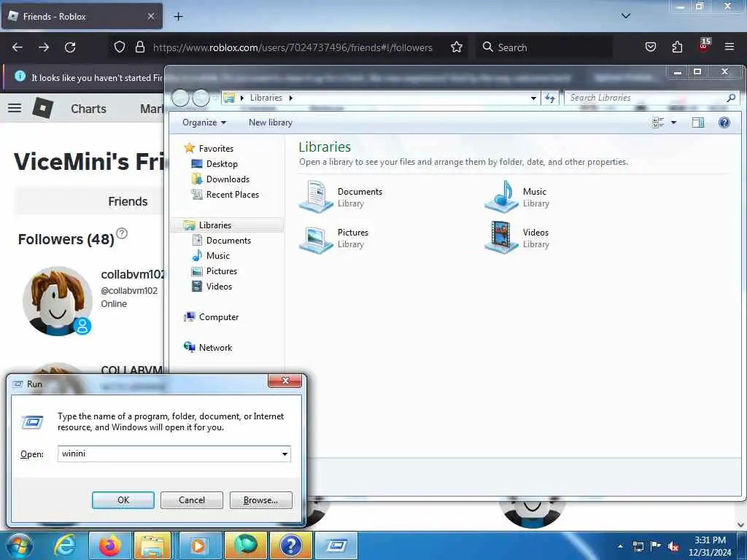This screenshot has height=560, width=747.
Task: Open Firefox extensions puzzle icon
Action: [677, 47]
